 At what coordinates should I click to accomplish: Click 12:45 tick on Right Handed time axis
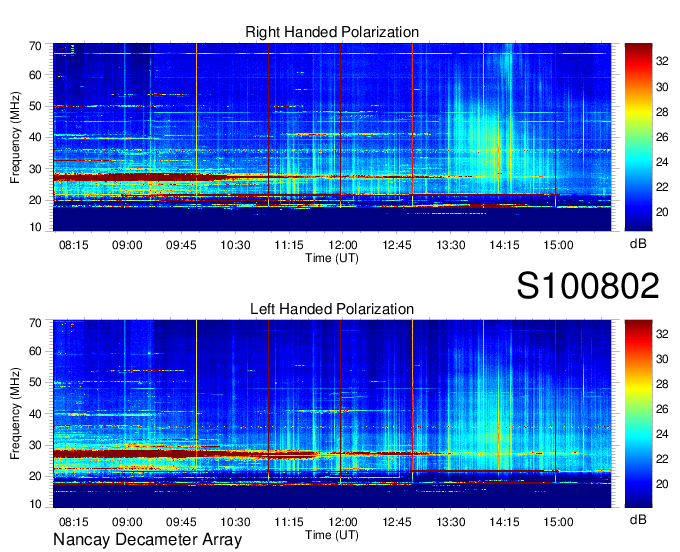tap(396, 245)
